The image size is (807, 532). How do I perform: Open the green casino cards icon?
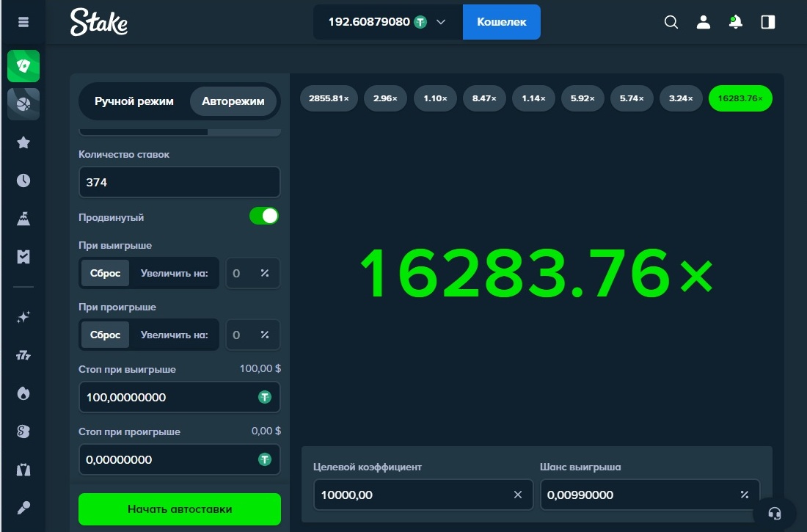point(23,66)
